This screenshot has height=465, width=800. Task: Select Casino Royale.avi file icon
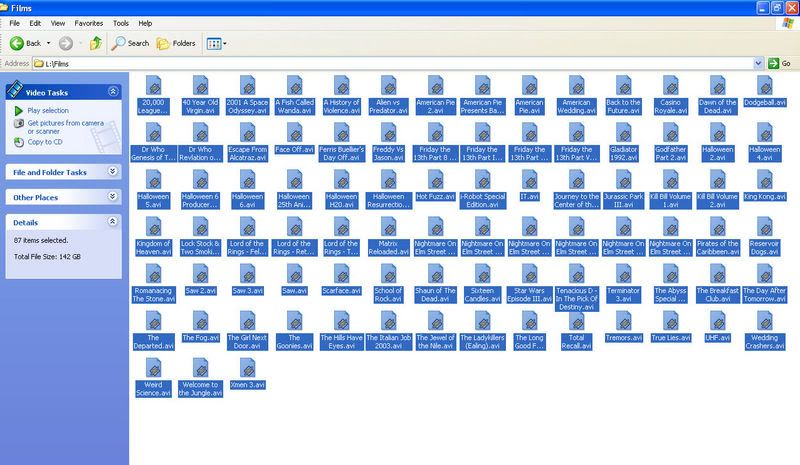670,86
